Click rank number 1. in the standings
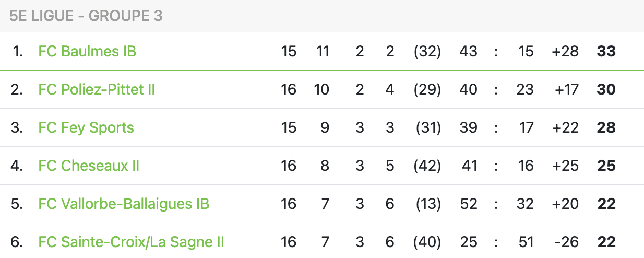The height and width of the screenshot is (258, 644). pos(18,51)
